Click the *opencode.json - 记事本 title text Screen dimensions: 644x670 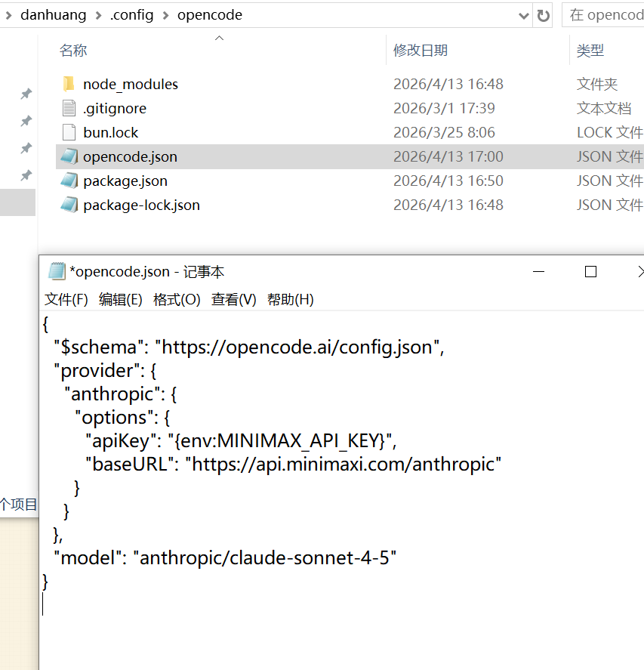[x=147, y=272]
